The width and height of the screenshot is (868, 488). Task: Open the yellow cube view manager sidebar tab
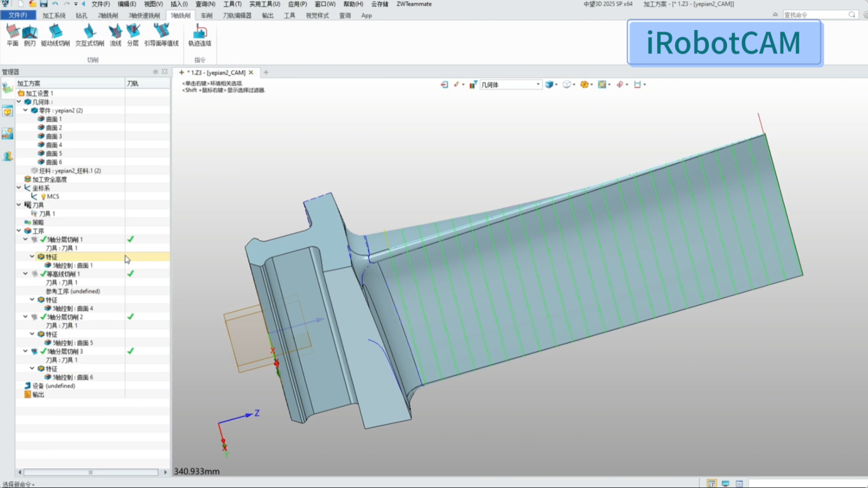coord(7,111)
